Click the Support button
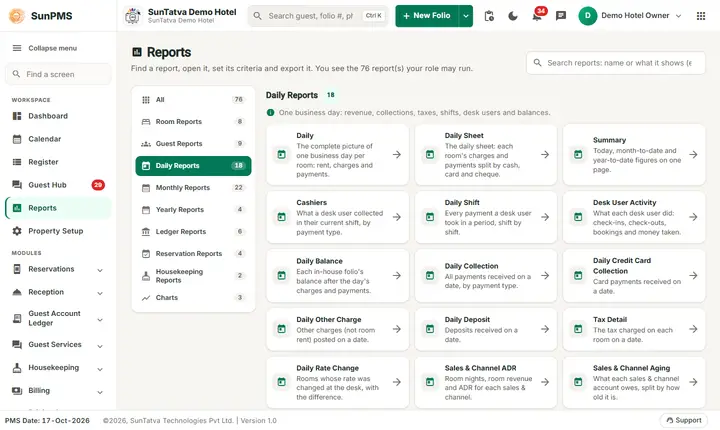 [x=684, y=420]
